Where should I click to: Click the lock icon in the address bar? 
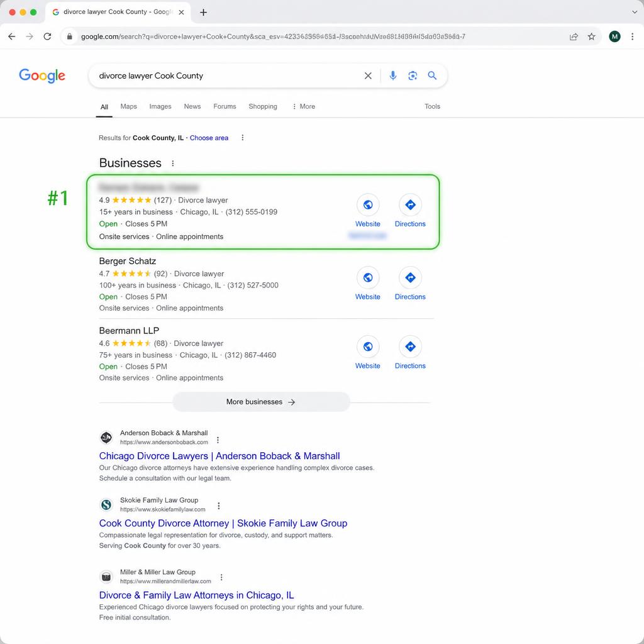coord(69,36)
